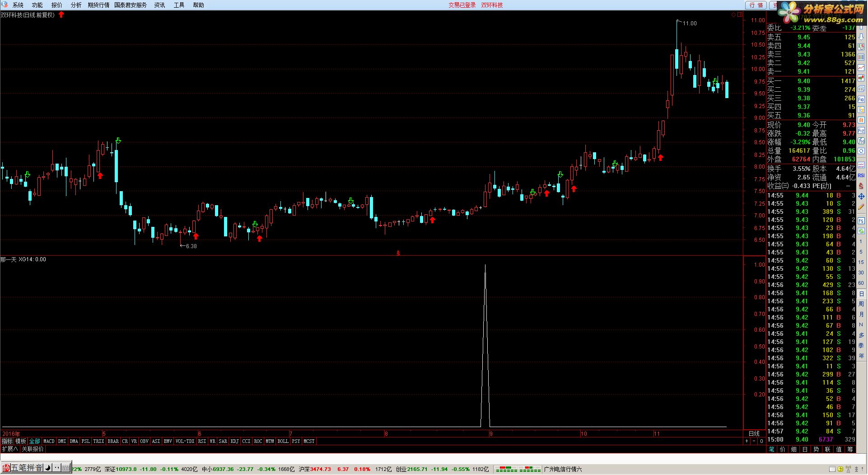
Task: Open the 分析 menu
Action: [x=76, y=5]
